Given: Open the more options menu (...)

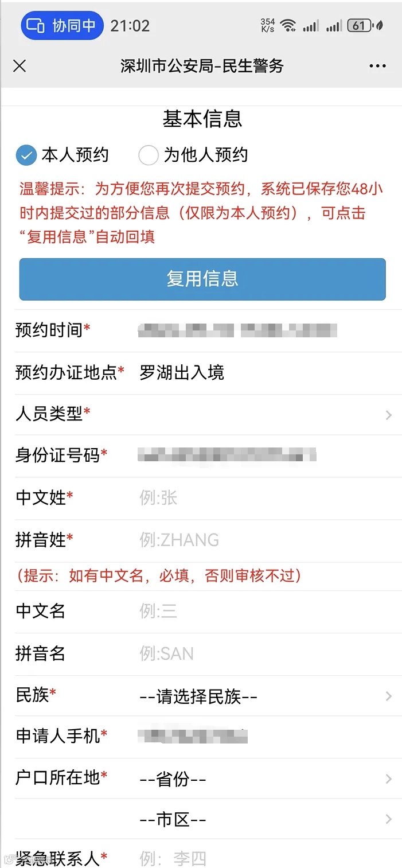Looking at the screenshot, I should tap(377, 66).
